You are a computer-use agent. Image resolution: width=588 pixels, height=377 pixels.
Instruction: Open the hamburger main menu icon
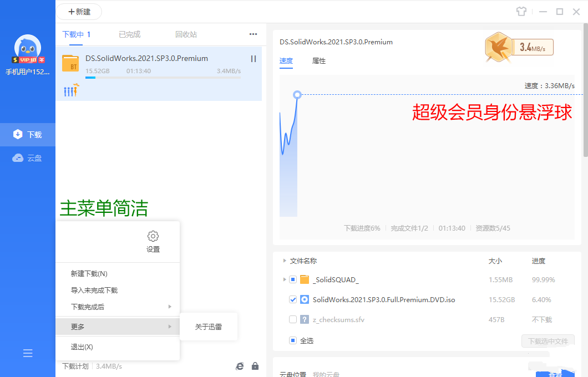tap(28, 353)
